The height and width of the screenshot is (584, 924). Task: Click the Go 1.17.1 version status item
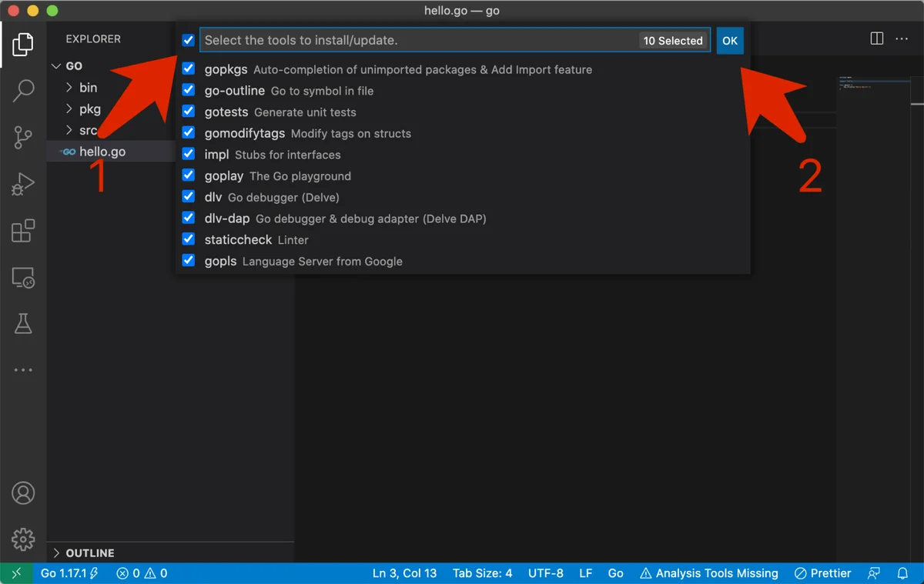(69, 573)
